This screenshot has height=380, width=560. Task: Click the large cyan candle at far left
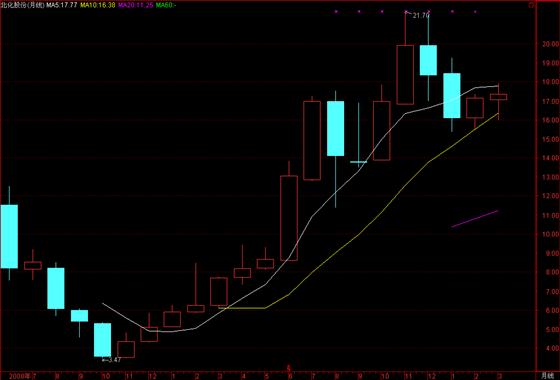point(9,236)
